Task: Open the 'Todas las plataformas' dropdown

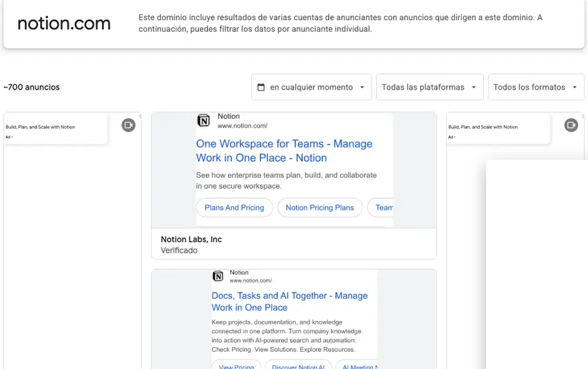Action: [x=430, y=87]
